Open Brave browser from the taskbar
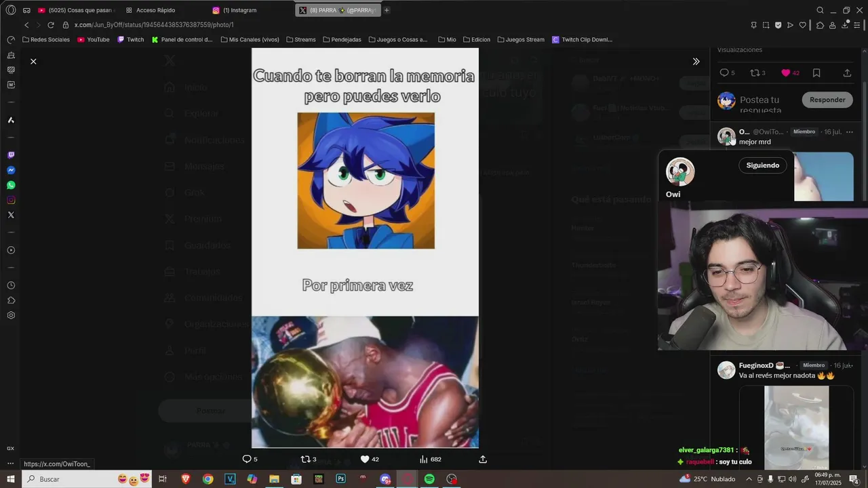This screenshot has width=868, height=488. 186,479
